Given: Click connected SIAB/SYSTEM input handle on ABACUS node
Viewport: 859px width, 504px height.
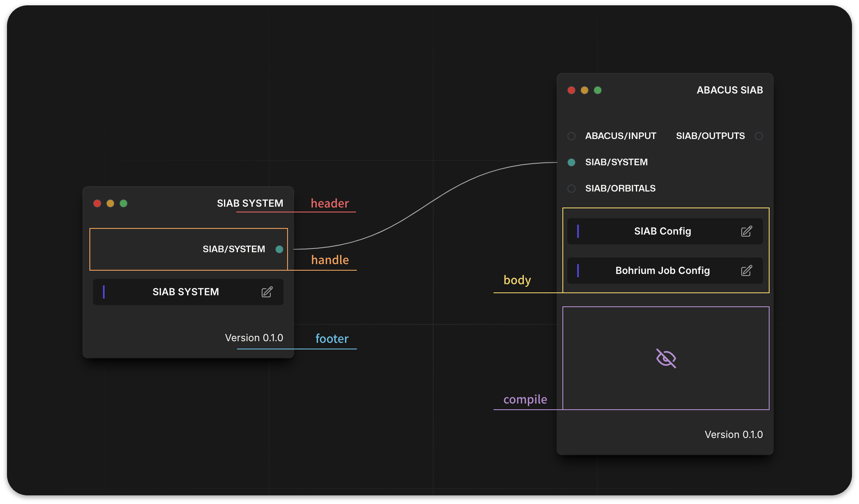Looking at the screenshot, I should (x=571, y=162).
